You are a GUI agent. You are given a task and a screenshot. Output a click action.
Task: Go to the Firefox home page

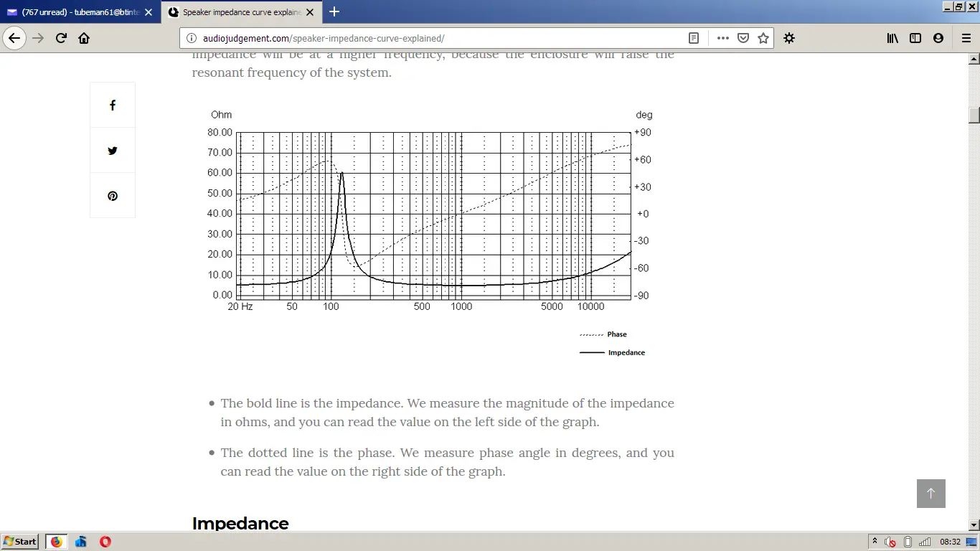pos(84,38)
